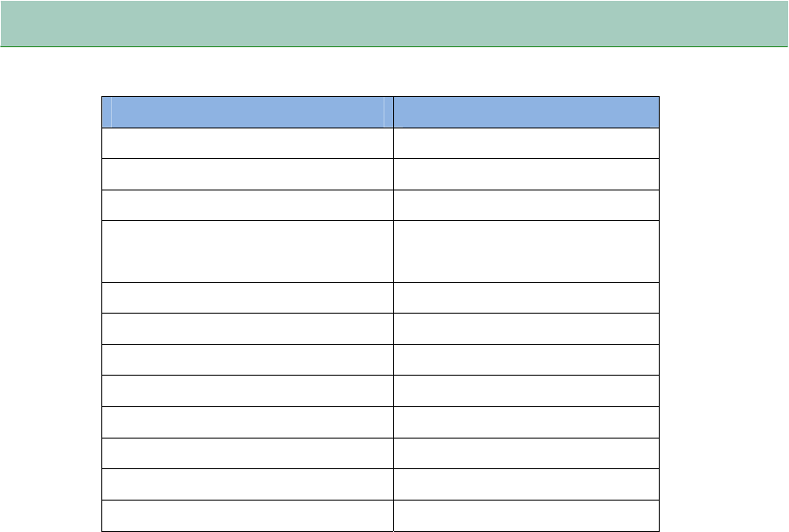Click the second-to-last row's right cell
The width and height of the screenshot is (789, 532).
526,484
